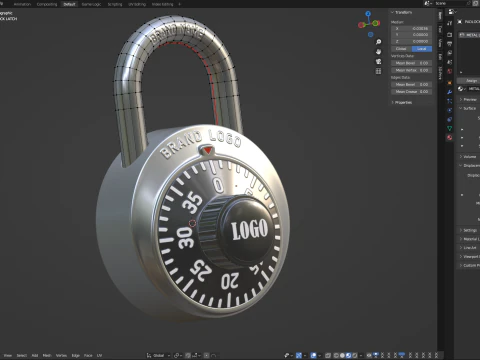The height and width of the screenshot is (360, 480).
Task: Open the View Layer properties tab icon
Action: 450,53
